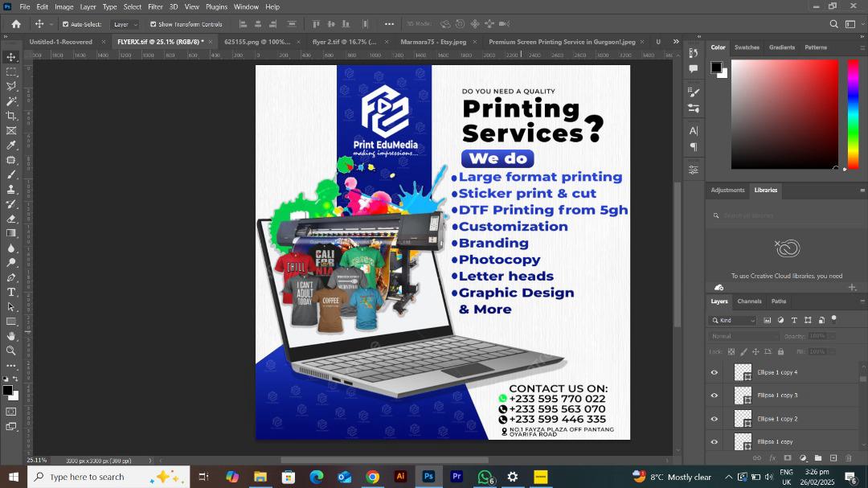Select the Rectangular Marquee tool
The image size is (868, 488).
click(11, 72)
